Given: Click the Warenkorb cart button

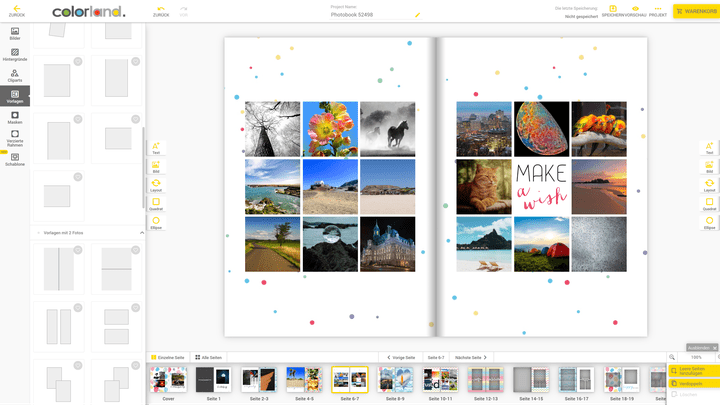Looking at the screenshot, I should click(x=695, y=11).
